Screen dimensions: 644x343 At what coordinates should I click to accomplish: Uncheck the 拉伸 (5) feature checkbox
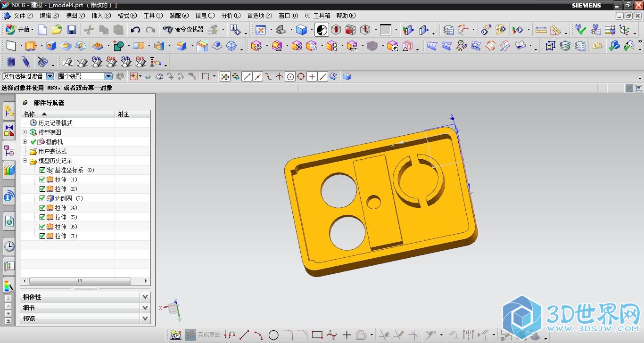tap(42, 217)
